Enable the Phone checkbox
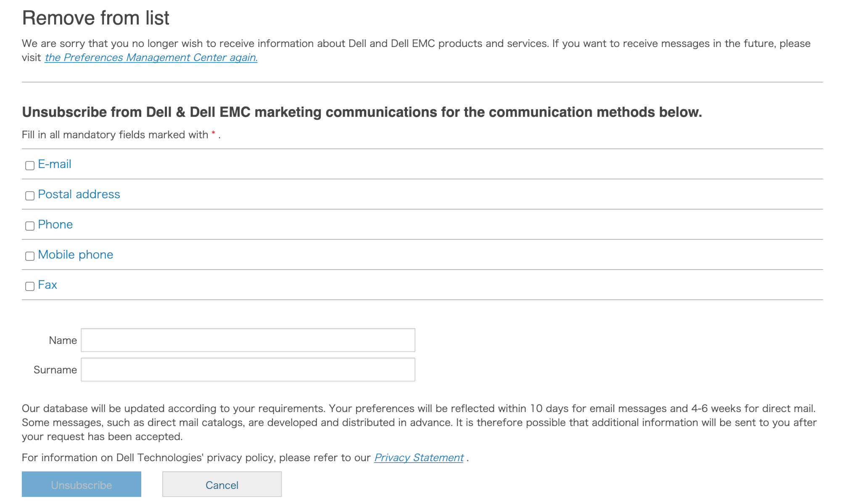This screenshot has height=504, width=861. coord(30,226)
